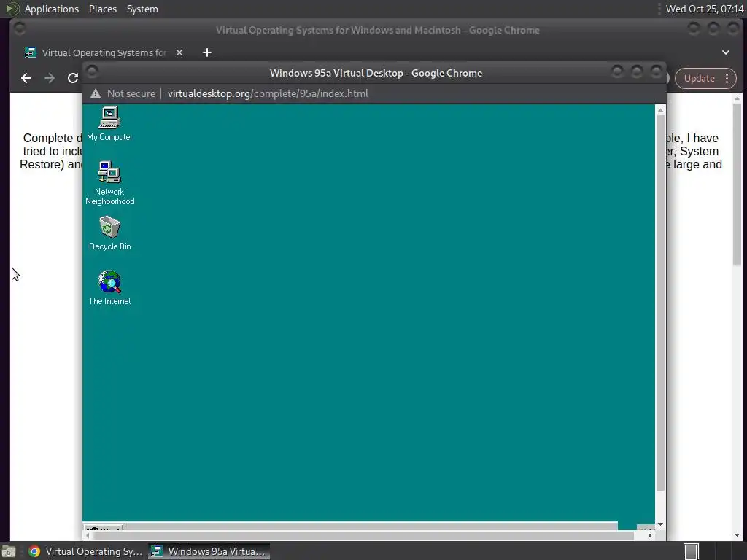This screenshot has width=747, height=560.
Task: Click the menu icon left of Applications
Action: [x=12, y=9]
